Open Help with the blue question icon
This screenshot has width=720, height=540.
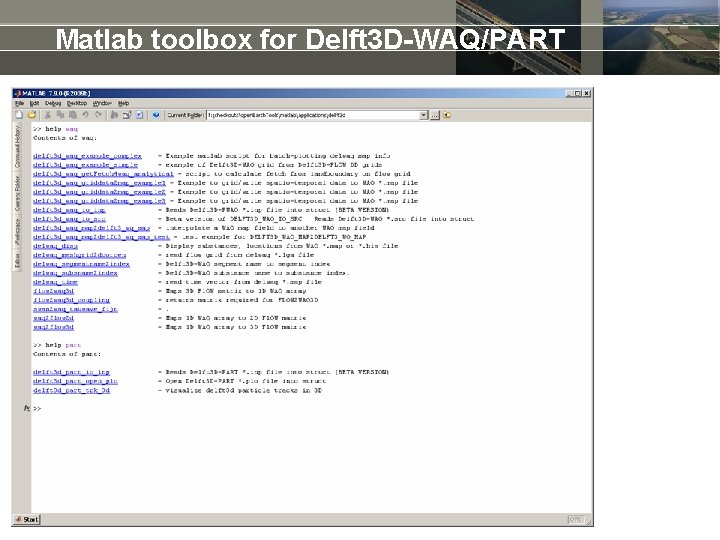[156, 115]
